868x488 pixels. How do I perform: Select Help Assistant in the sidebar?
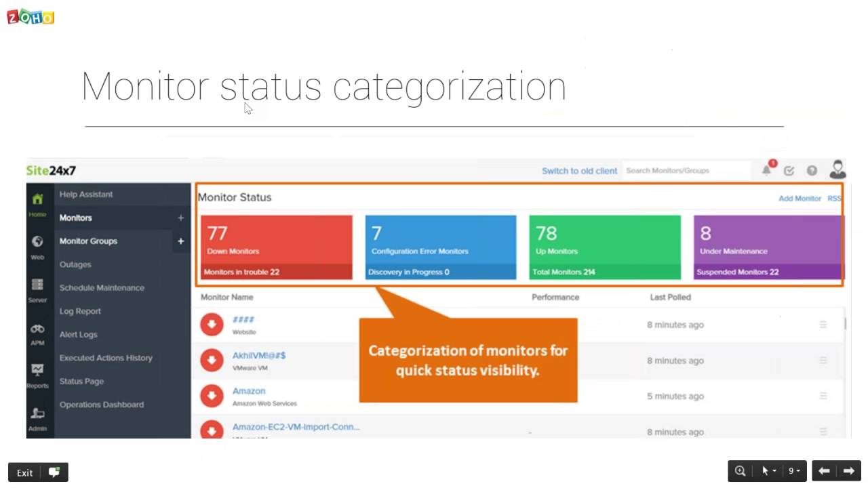[x=86, y=195]
